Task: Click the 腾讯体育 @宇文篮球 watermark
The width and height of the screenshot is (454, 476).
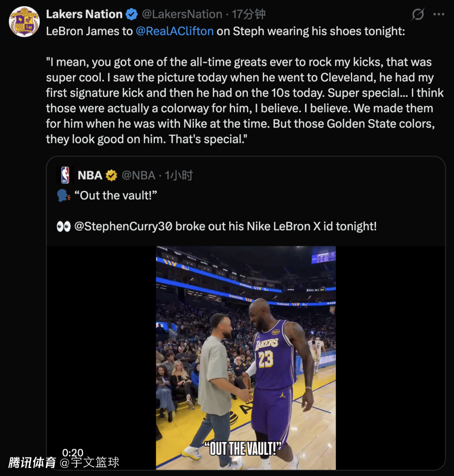Action: [x=64, y=462]
